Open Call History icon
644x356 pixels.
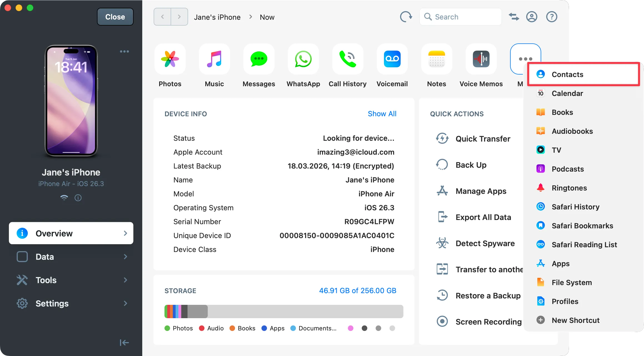[348, 59]
